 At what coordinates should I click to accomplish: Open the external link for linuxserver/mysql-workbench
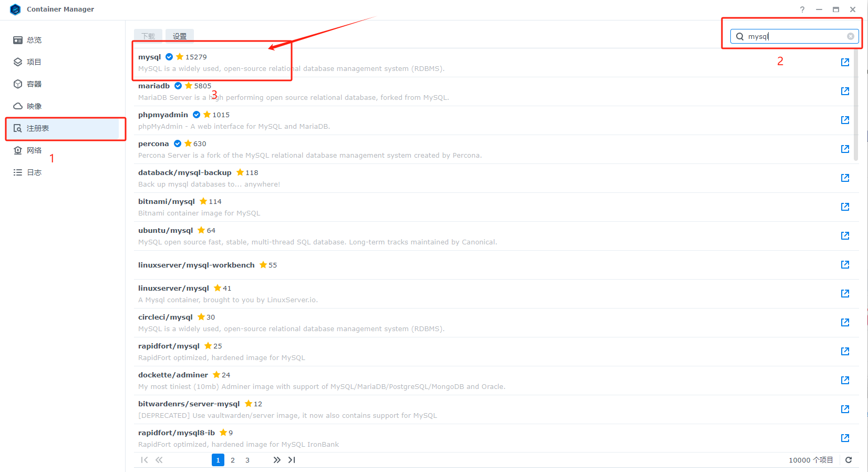click(845, 264)
